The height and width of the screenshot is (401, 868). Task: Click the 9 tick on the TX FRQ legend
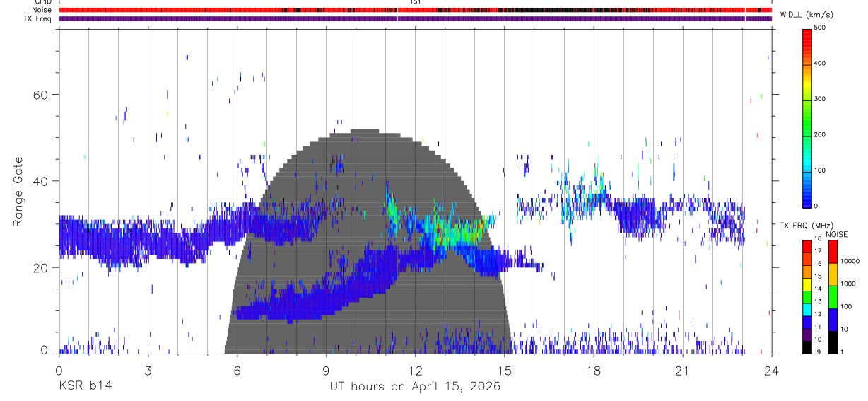pos(817,351)
